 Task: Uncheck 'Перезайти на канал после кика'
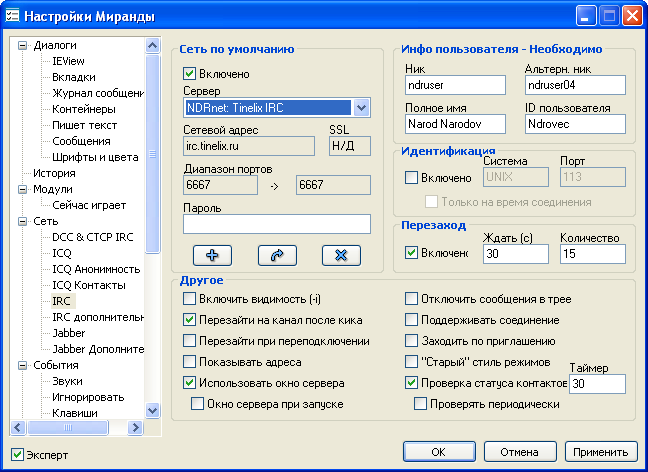tap(191, 320)
